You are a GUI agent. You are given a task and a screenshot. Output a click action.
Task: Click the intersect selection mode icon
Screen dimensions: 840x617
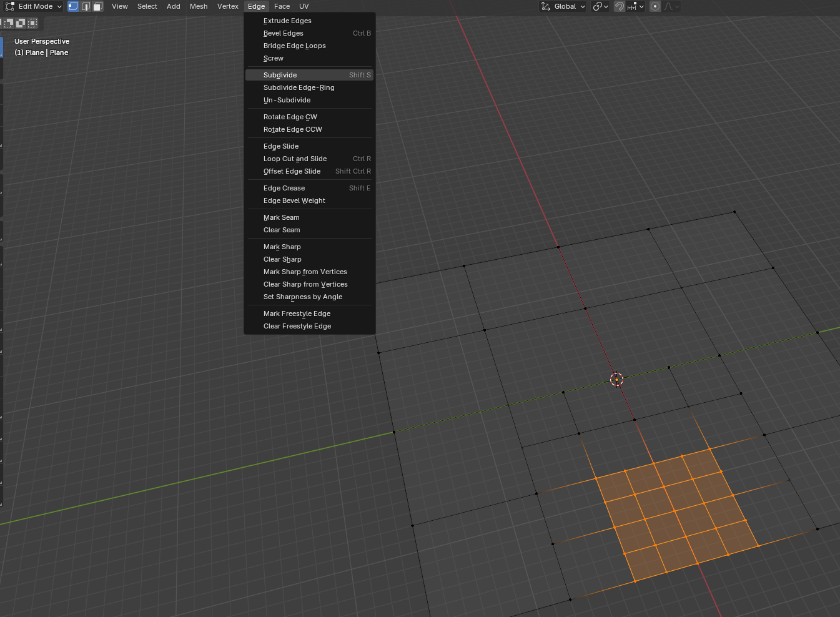point(32,23)
